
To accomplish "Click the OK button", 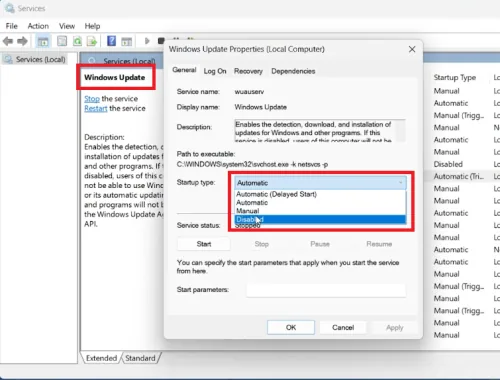I will 291,327.
